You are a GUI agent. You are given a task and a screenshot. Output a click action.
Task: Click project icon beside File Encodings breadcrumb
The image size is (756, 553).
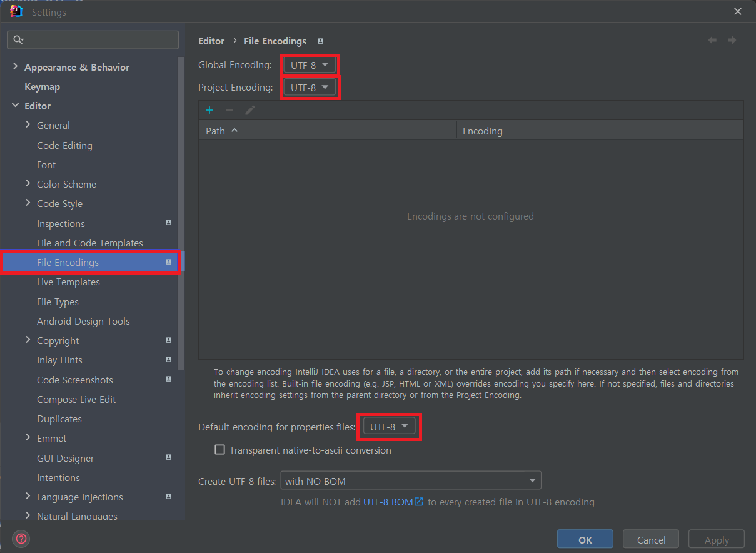320,41
